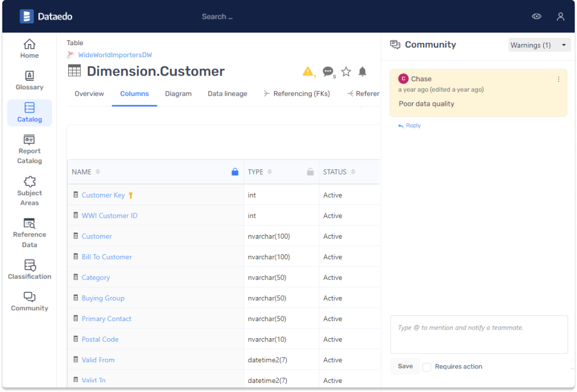Open Report Catalog from the sidebar
The image size is (577, 392).
[x=29, y=150]
